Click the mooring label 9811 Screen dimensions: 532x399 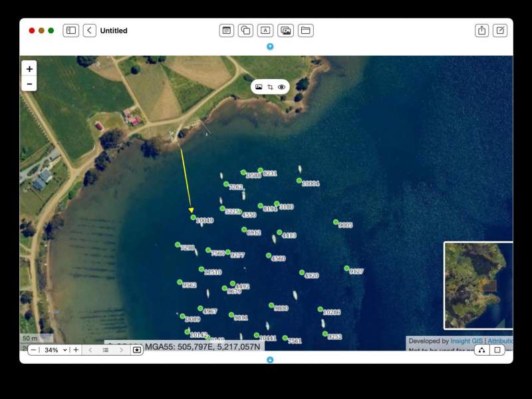click(241, 318)
